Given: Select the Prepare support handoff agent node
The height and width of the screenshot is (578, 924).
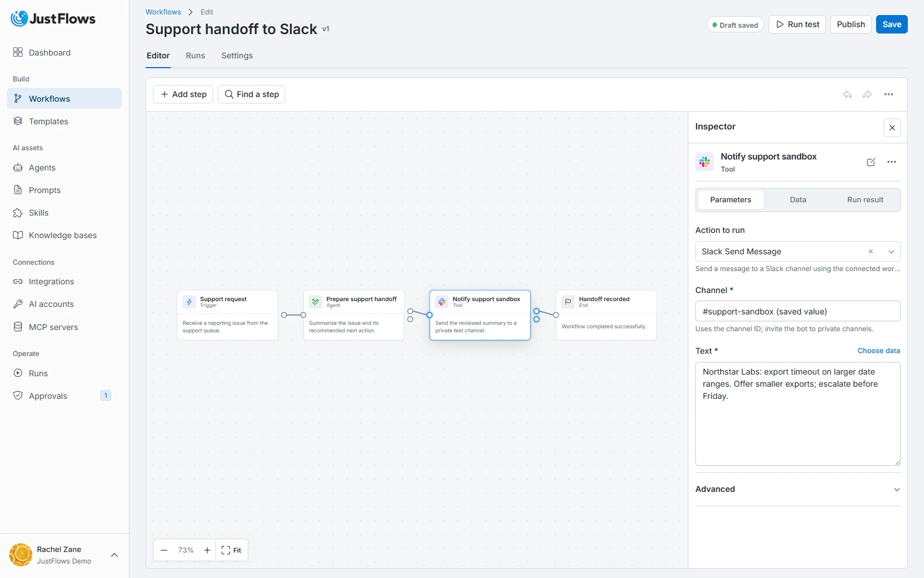Looking at the screenshot, I should click(x=353, y=315).
